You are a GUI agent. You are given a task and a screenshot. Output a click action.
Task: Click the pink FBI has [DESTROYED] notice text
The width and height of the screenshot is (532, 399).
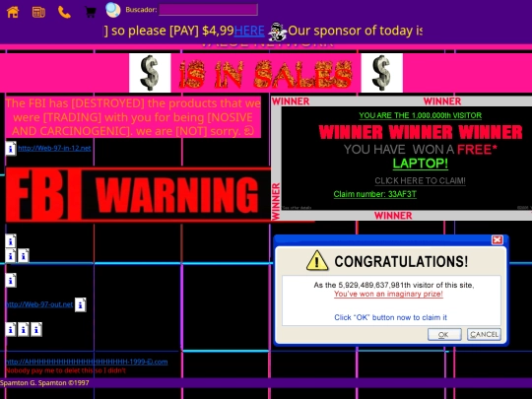coord(133,117)
